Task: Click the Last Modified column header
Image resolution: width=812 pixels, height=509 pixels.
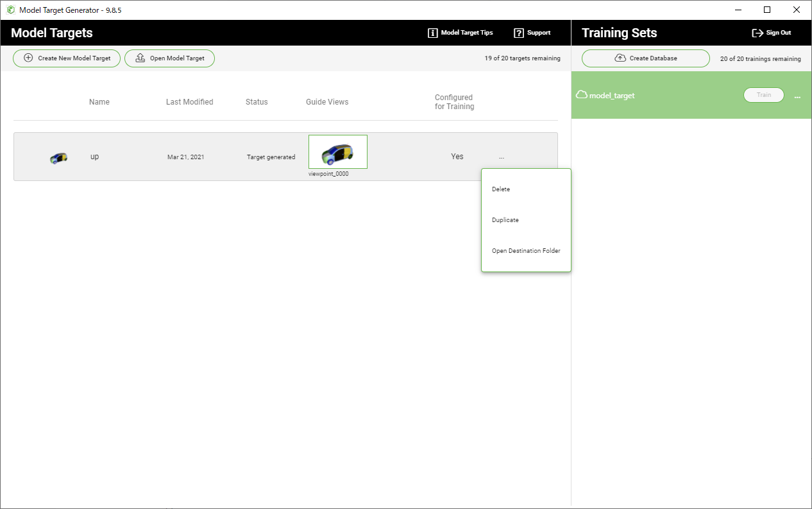Action: [189, 102]
